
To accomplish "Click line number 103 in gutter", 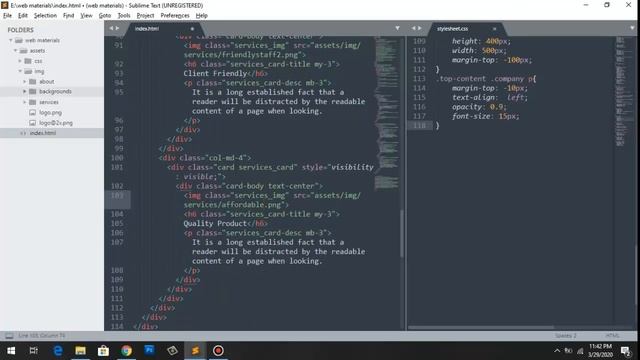I will click(117, 196).
